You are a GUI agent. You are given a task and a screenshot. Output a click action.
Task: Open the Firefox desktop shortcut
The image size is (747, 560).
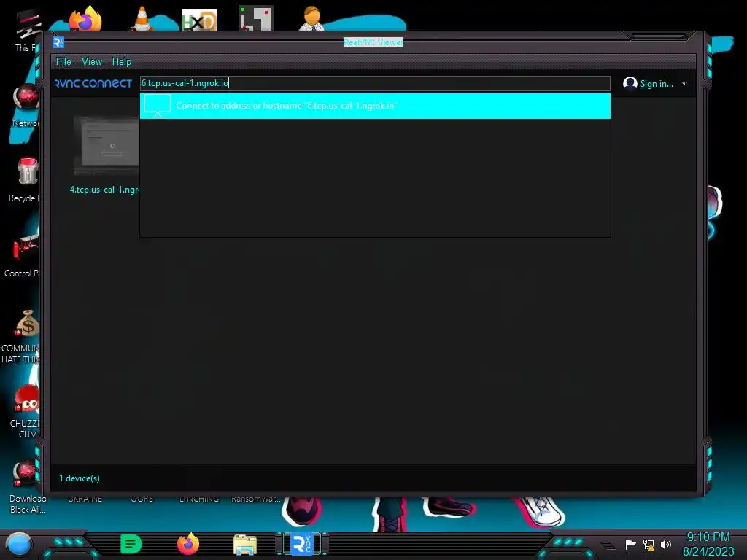(x=85, y=18)
